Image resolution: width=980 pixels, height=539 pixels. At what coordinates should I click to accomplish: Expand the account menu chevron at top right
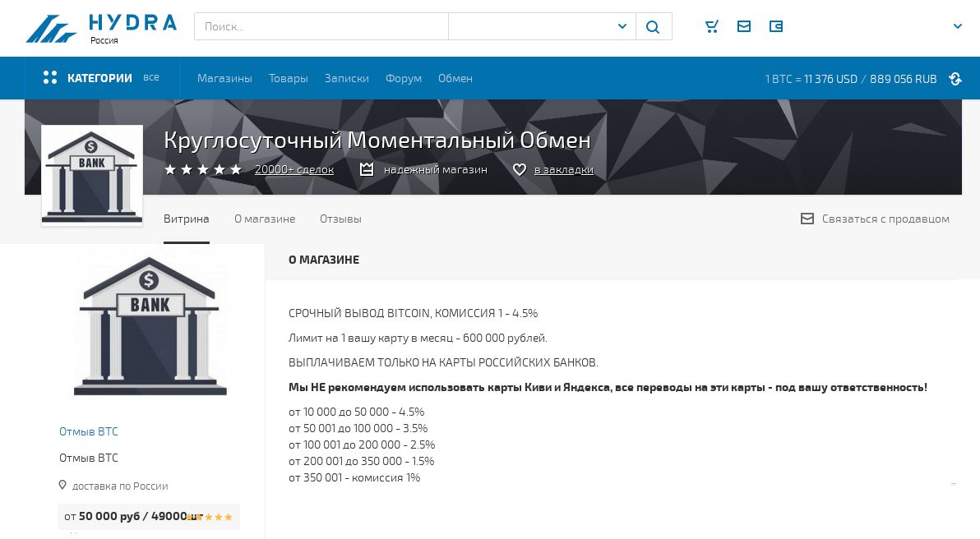point(958,26)
